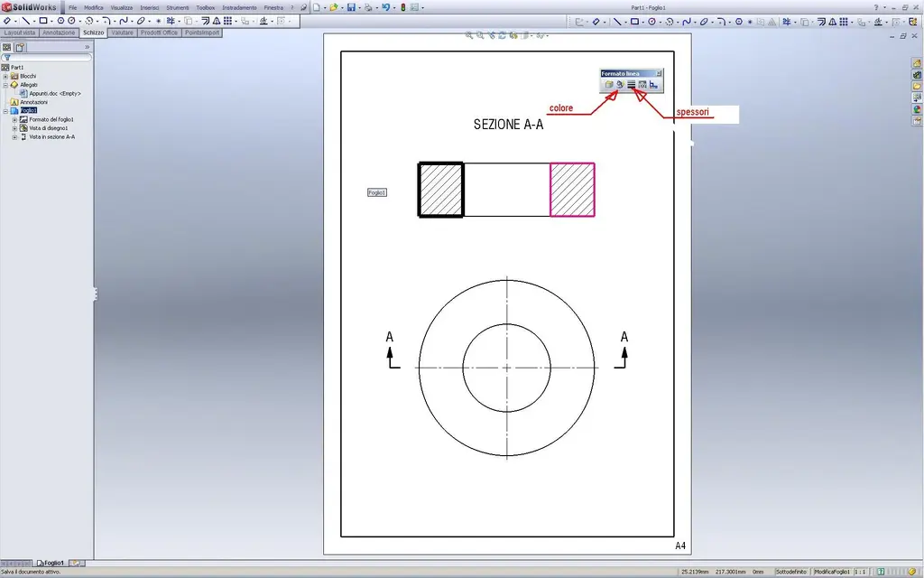
Task: Collapse the Foglio1 tree node
Action: (x=5, y=110)
